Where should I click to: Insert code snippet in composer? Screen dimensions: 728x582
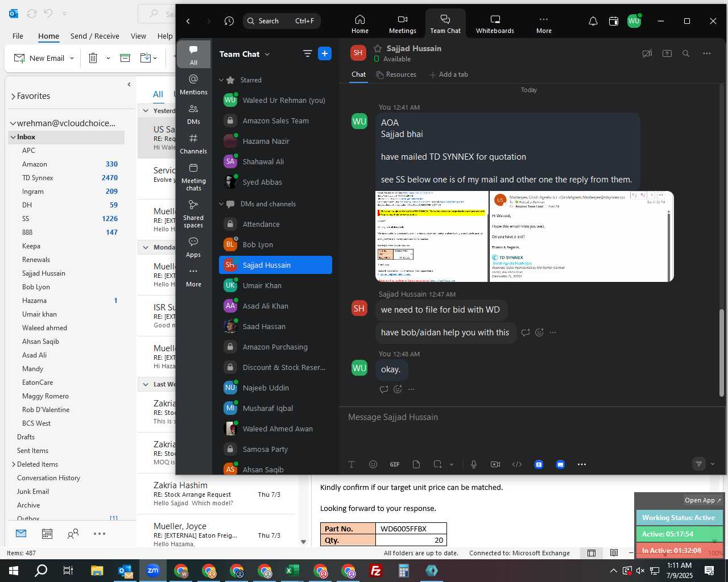pyautogui.click(x=517, y=464)
